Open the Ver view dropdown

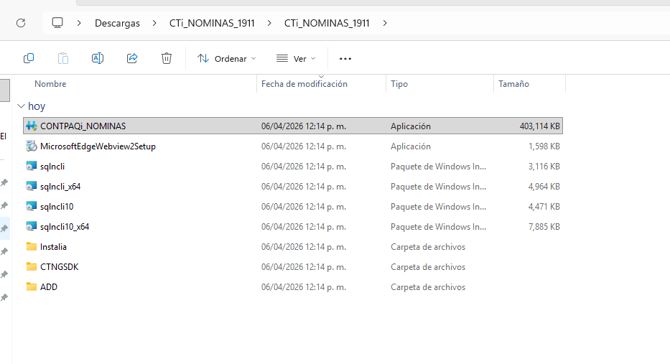296,59
